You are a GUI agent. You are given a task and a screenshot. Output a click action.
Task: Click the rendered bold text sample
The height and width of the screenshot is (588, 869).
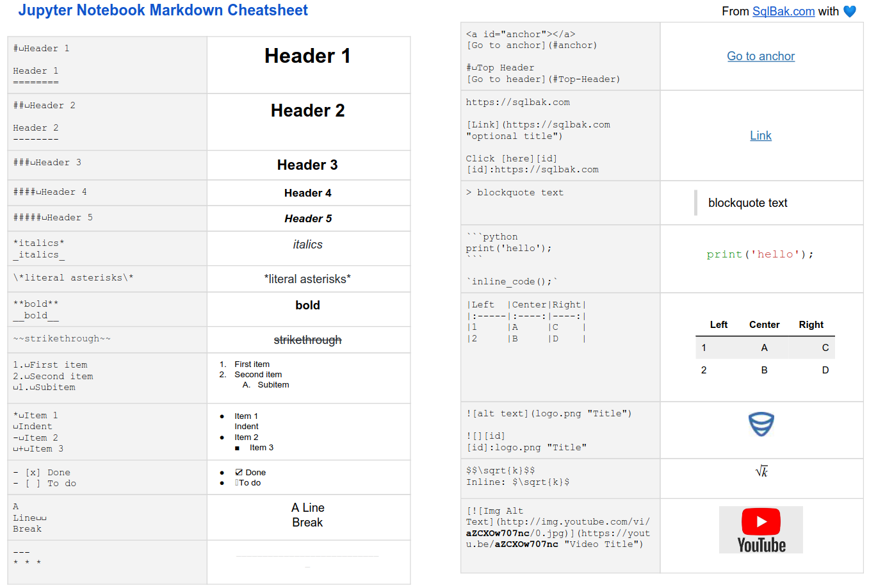307,306
